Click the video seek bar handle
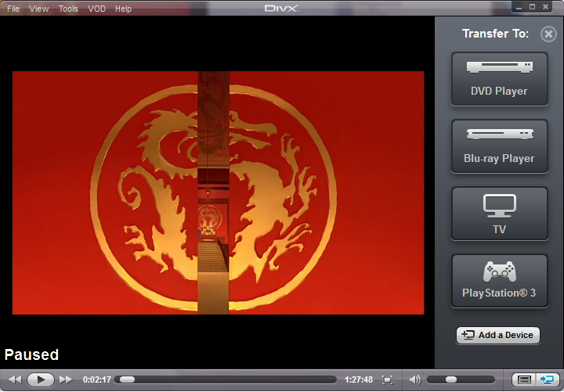The width and height of the screenshot is (564, 392). 128,379
